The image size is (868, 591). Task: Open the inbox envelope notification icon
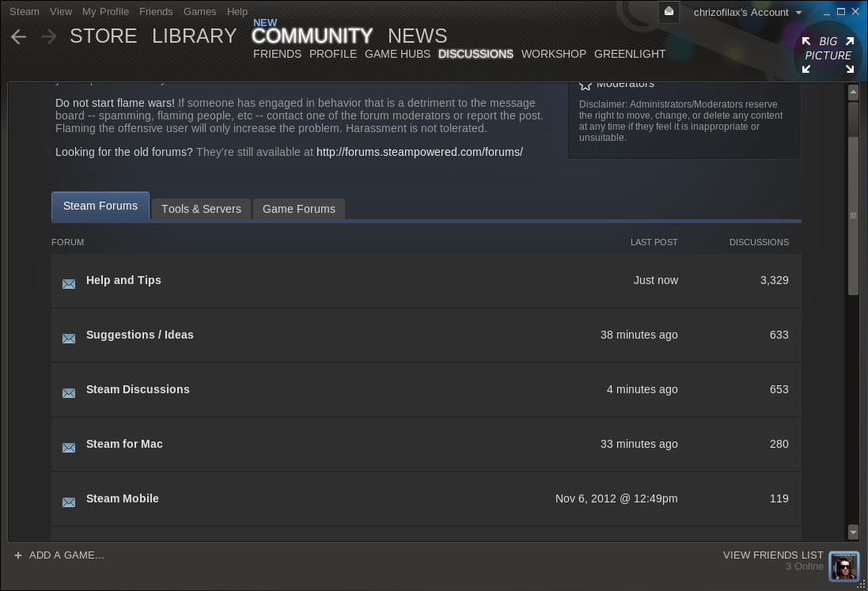(x=669, y=12)
